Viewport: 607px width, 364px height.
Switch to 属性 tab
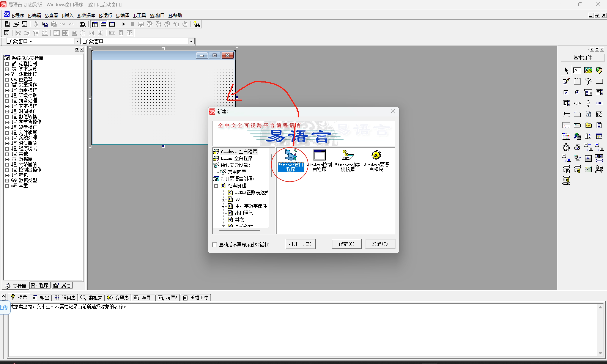(x=62, y=285)
